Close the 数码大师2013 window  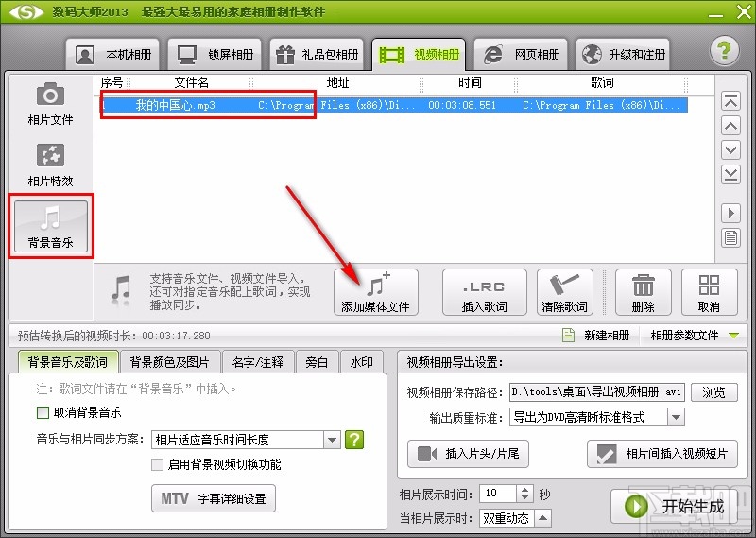point(744,12)
